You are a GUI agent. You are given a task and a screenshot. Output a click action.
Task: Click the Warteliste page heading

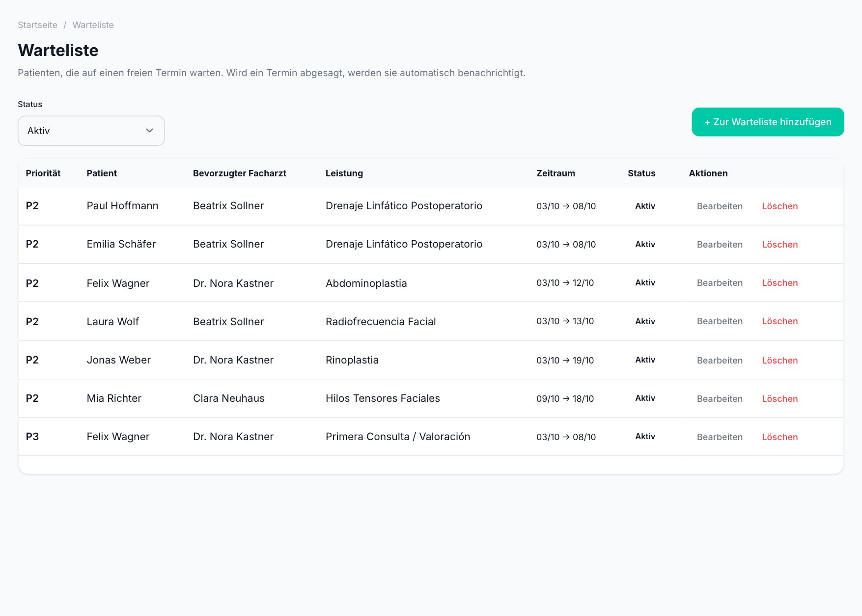(x=58, y=50)
